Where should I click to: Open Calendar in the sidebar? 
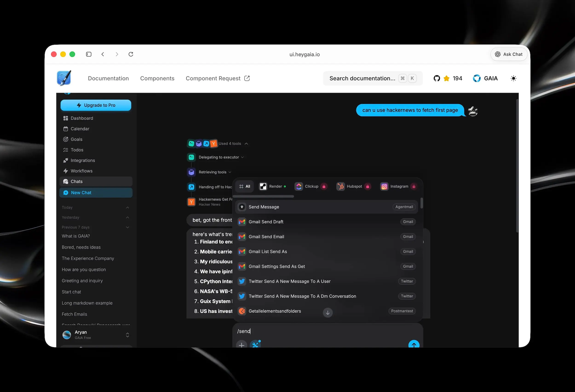pos(96,129)
